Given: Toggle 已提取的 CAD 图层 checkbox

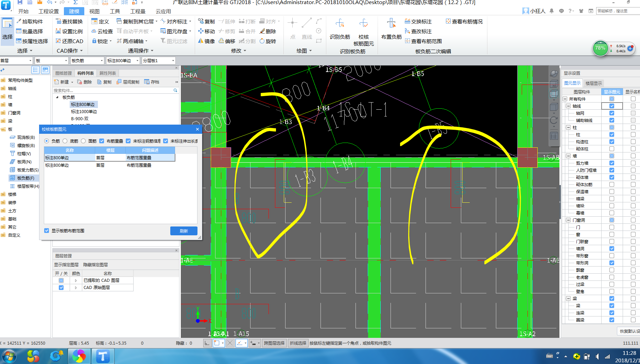Looking at the screenshot, I should coord(61,280).
